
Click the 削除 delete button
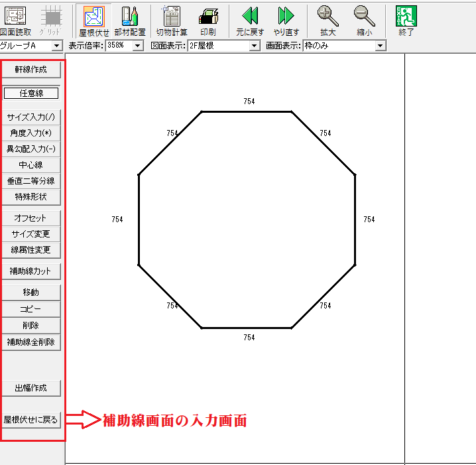click(31, 326)
